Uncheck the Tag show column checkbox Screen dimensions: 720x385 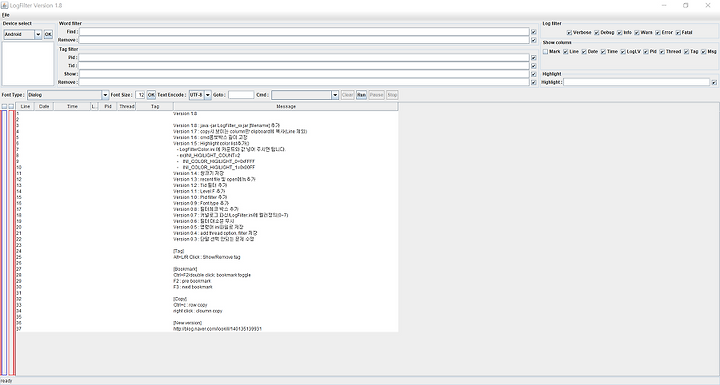[x=686, y=52]
